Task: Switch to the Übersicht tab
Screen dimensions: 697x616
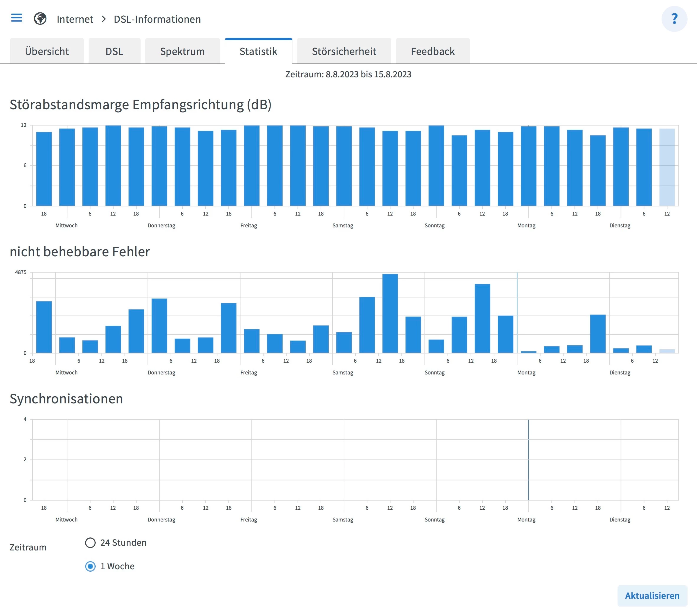Action: click(x=47, y=51)
